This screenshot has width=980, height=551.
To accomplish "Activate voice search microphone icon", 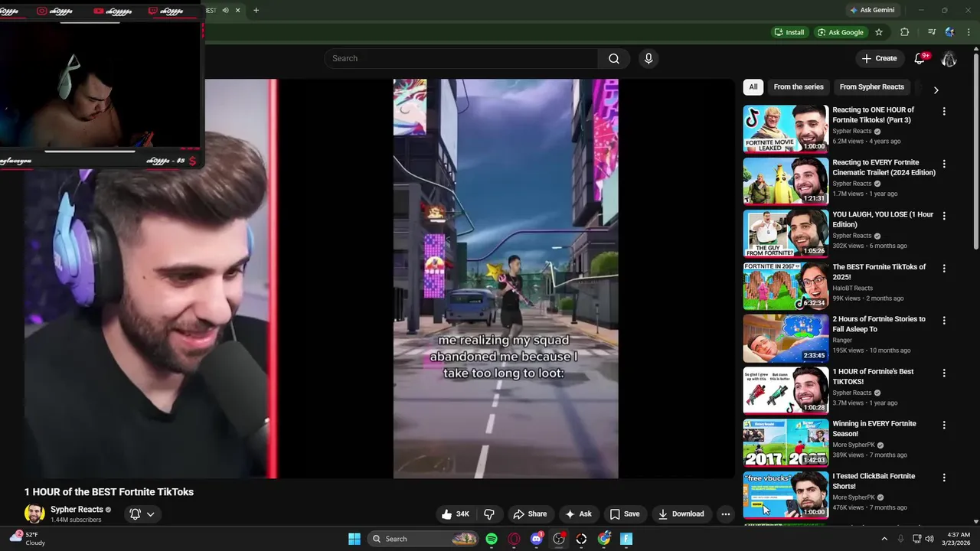I will click(x=648, y=59).
